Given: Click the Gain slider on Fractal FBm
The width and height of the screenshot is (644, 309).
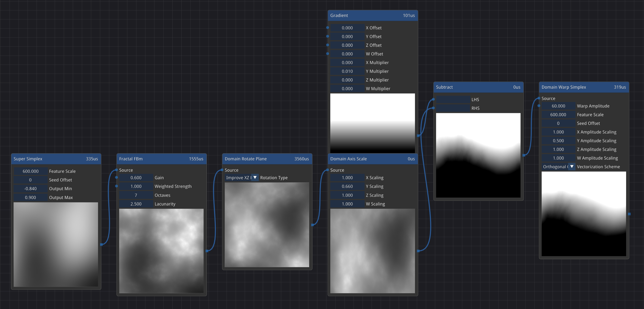Looking at the screenshot, I should [x=136, y=178].
